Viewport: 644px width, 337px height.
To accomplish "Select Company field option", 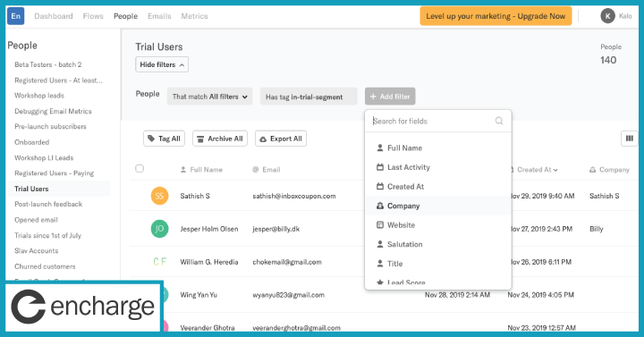I will [x=437, y=206].
